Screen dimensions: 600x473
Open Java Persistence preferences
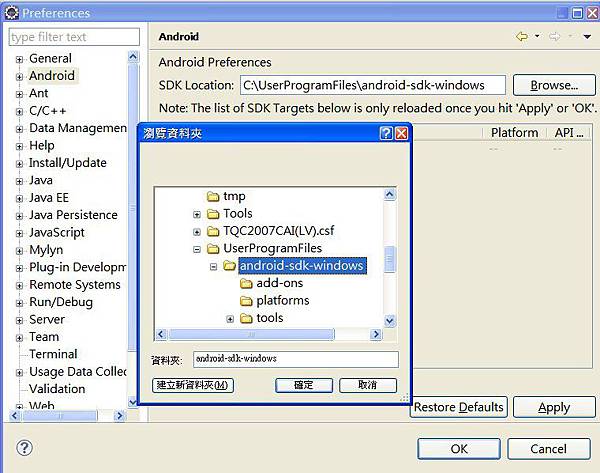[x=73, y=215]
